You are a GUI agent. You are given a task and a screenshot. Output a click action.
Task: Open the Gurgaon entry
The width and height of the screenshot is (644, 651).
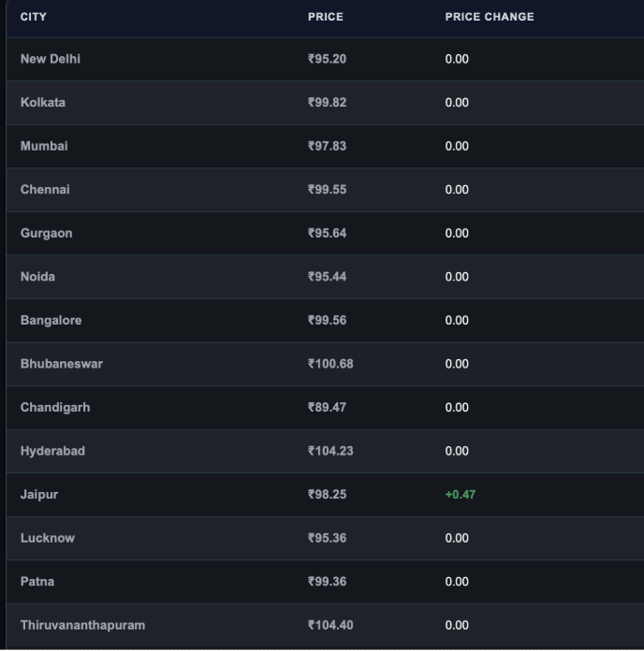(x=46, y=233)
